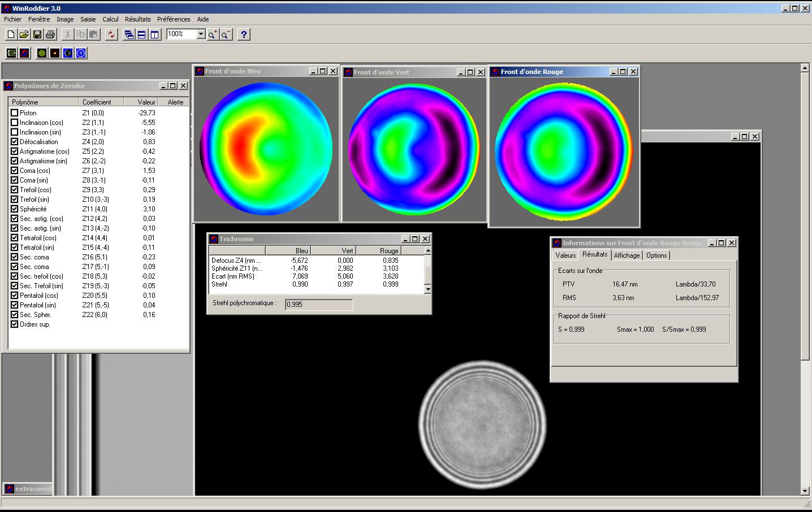Click the cascade windows toolbar icon
This screenshot has height=512, width=812.
[129, 34]
